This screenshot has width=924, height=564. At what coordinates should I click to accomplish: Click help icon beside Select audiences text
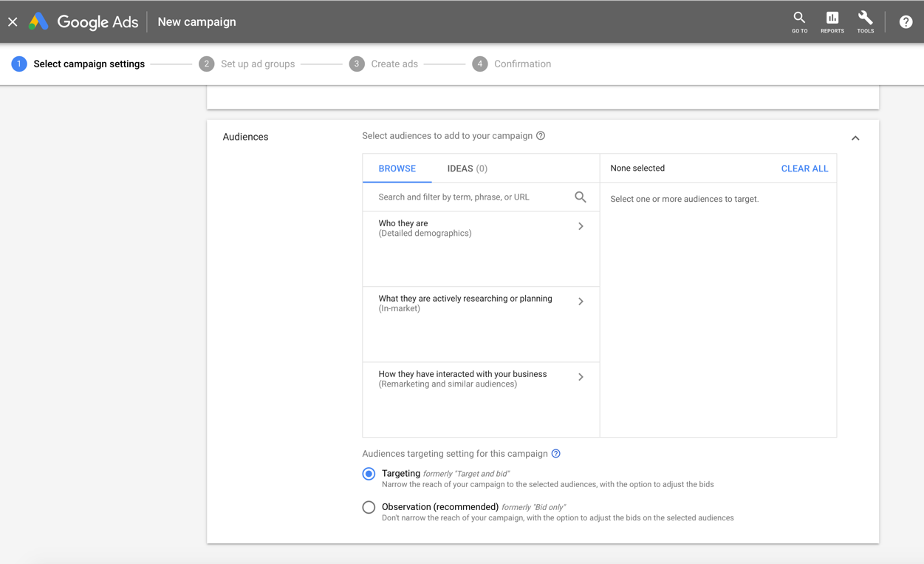coord(541,136)
